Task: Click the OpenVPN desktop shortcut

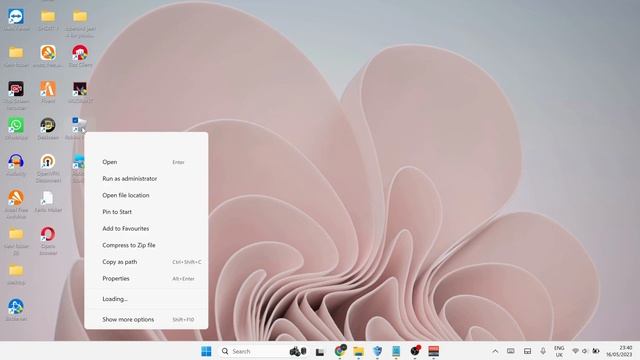Action: click(x=48, y=161)
